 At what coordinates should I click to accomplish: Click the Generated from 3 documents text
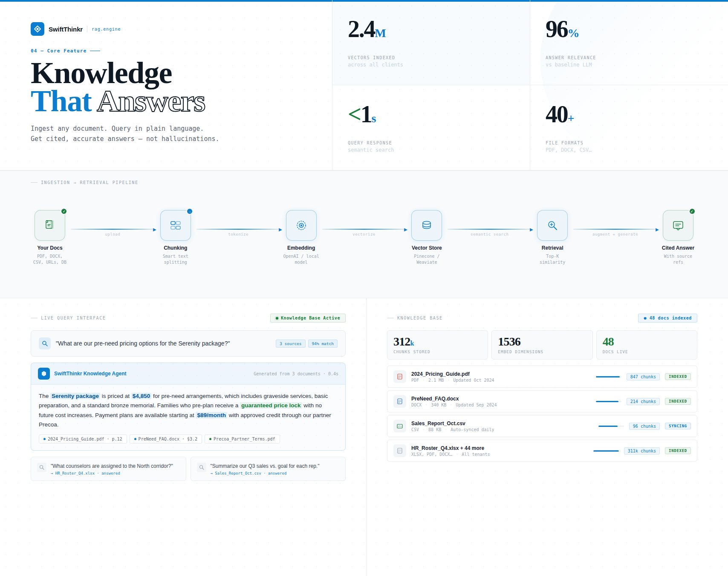pos(296,374)
